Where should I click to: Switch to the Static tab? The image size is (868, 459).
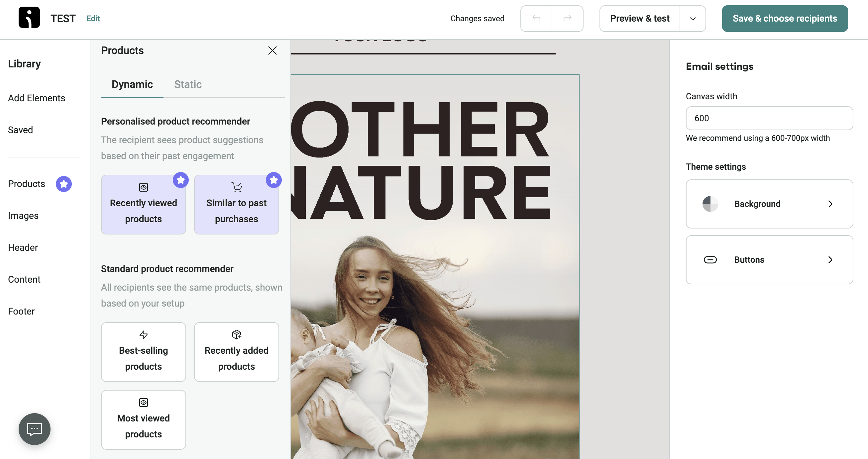coord(188,84)
